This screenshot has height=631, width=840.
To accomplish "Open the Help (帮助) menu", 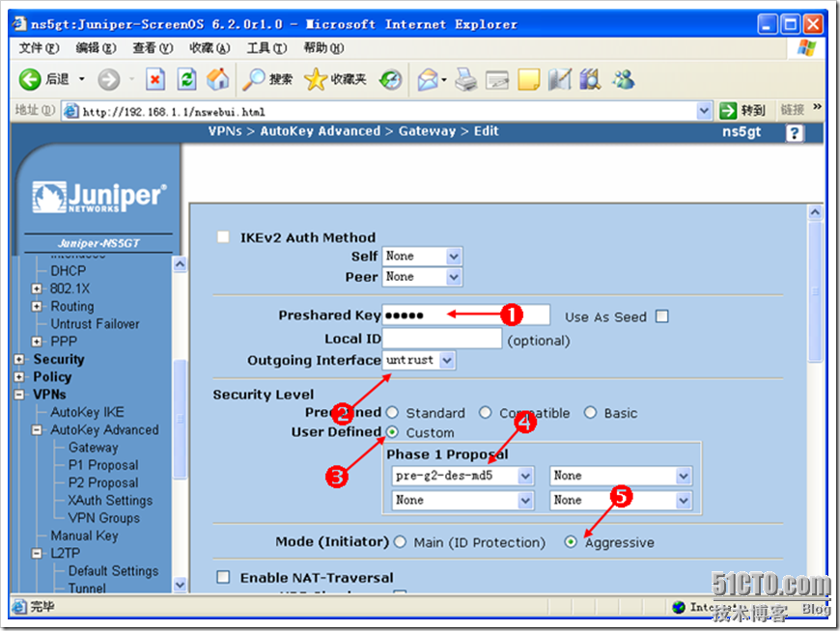I will (x=323, y=48).
